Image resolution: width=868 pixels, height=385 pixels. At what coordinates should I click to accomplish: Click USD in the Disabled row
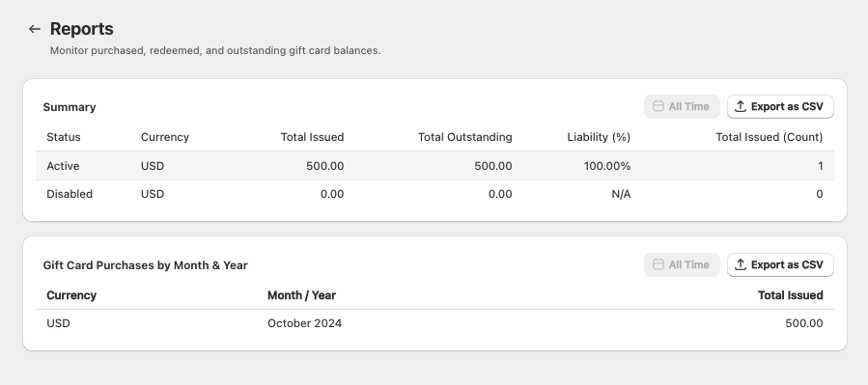(153, 194)
